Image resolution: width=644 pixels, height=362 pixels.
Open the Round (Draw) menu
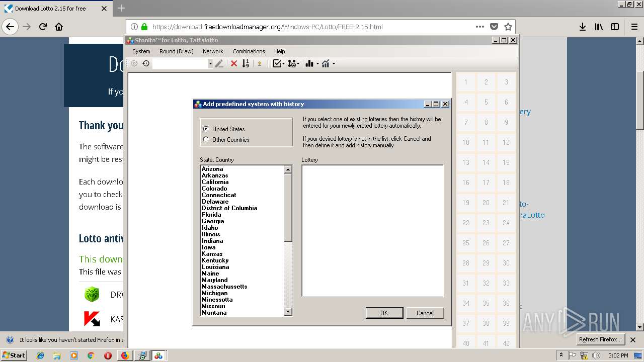click(x=176, y=51)
